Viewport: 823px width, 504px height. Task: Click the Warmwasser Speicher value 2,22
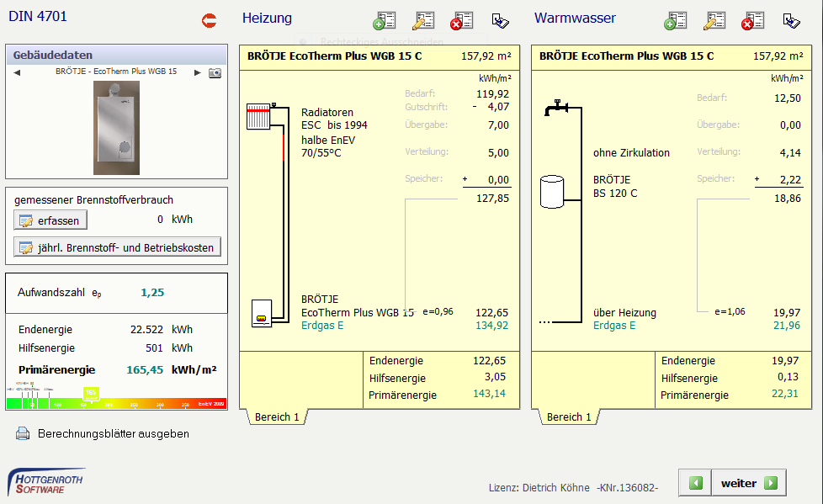pos(790,180)
